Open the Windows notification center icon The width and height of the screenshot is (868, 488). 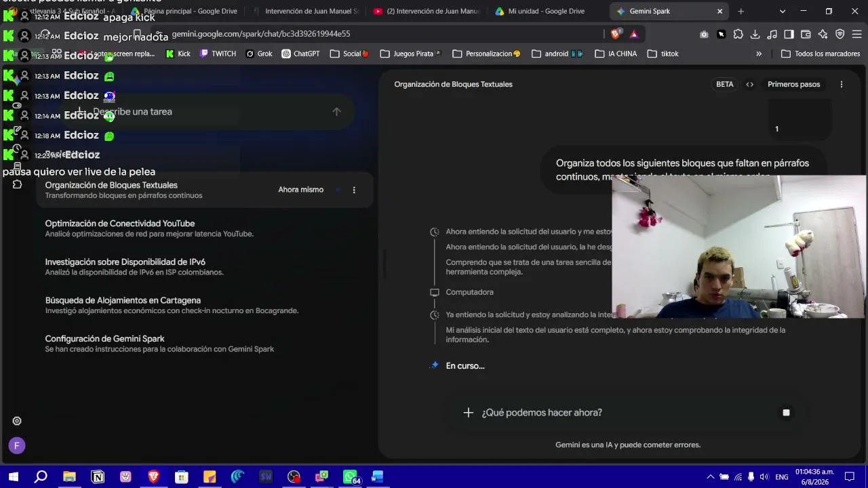850,477
